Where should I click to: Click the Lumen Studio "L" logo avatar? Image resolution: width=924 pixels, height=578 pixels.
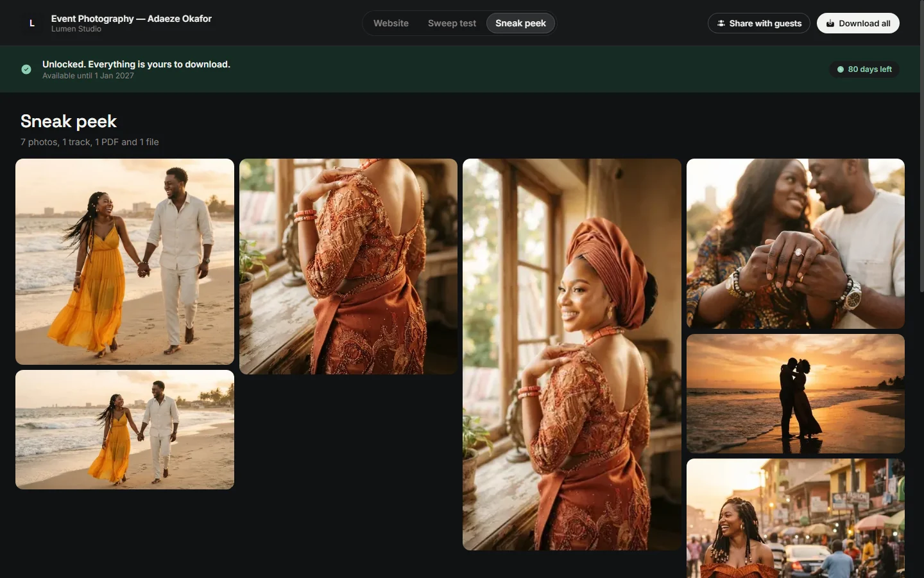[x=32, y=23]
